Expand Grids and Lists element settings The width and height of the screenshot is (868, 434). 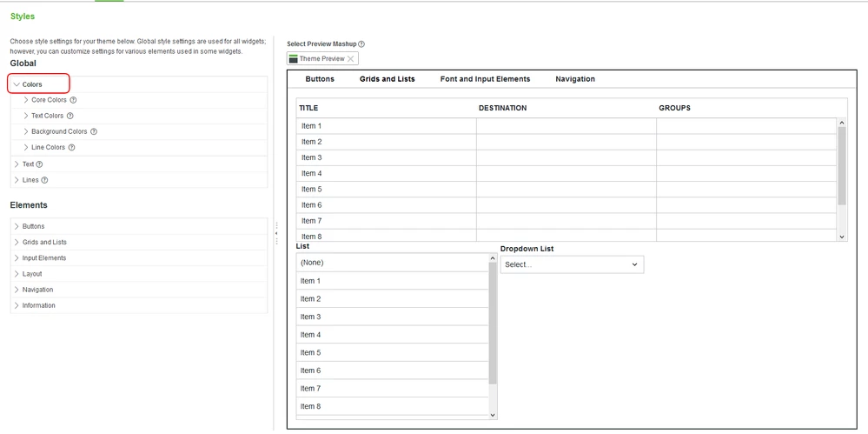[17, 242]
